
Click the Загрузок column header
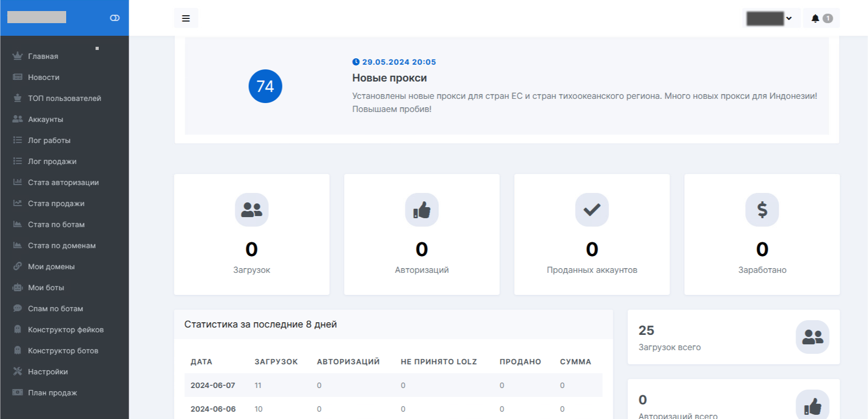(x=276, y=362)
